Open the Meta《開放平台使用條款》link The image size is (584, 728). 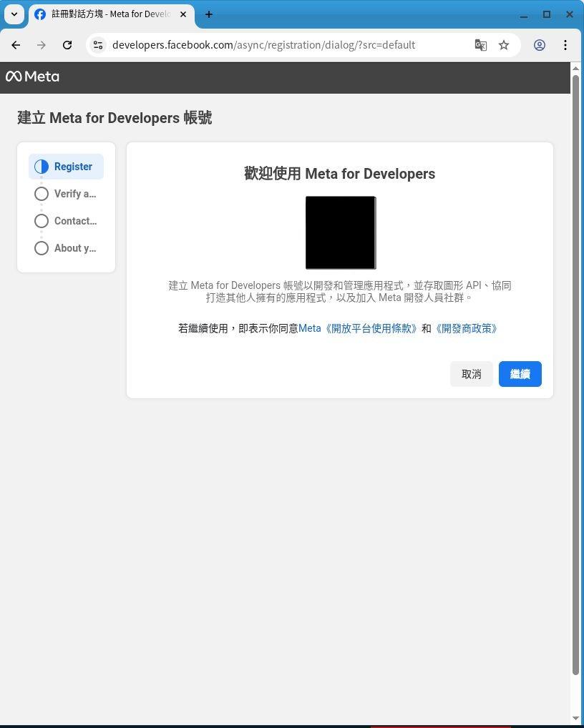pos(359,329)
